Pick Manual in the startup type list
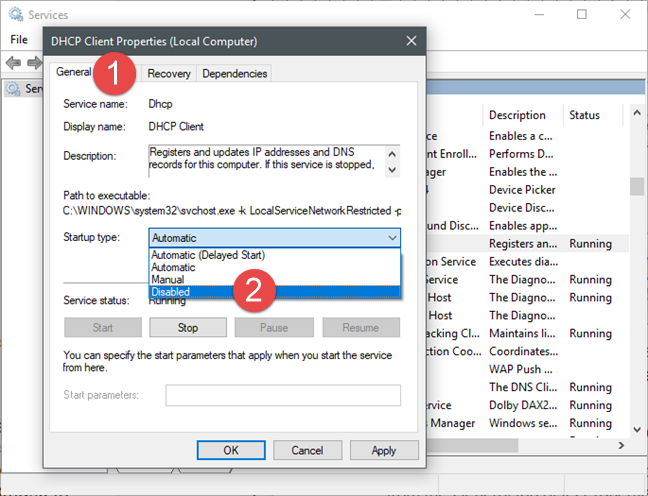 [x=274, y=279]
